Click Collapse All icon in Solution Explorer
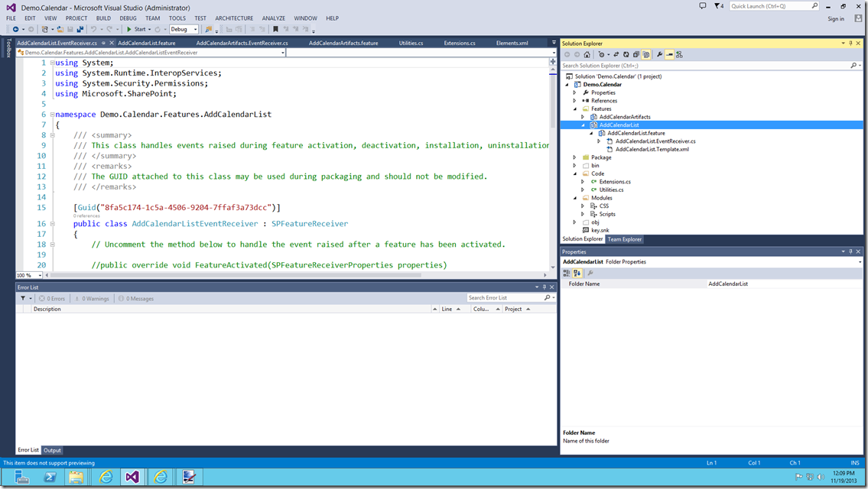Image resolution: width=868 pixels, height=489 pixels. click(636, 54)
